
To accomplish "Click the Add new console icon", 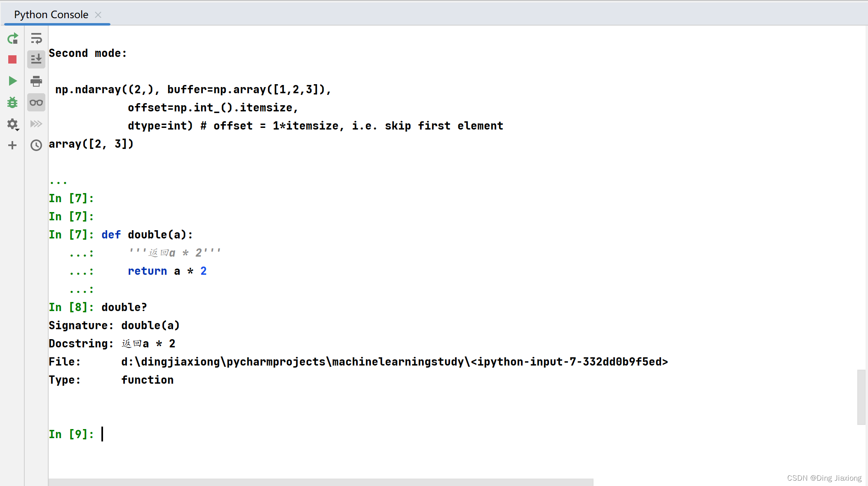I will click(x=12, y=145).
